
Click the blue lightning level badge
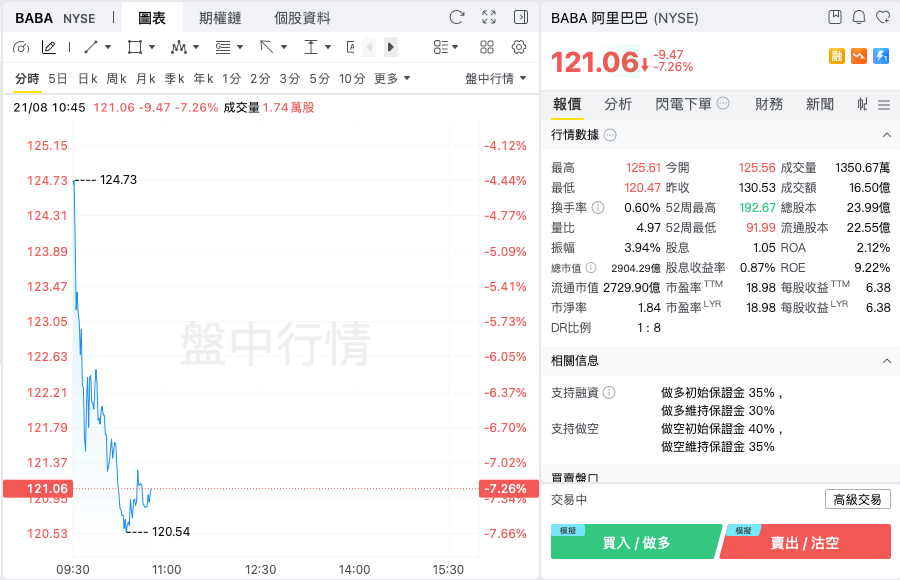tap(881, 56)
